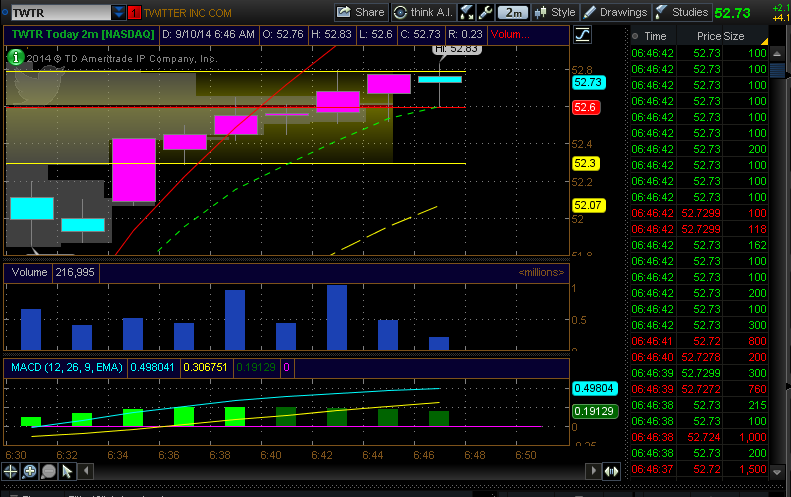Viewport: 791px width, 497px height.
Task: Click the red 52.6 price level bubble
Action: click(x=586, y=107)
